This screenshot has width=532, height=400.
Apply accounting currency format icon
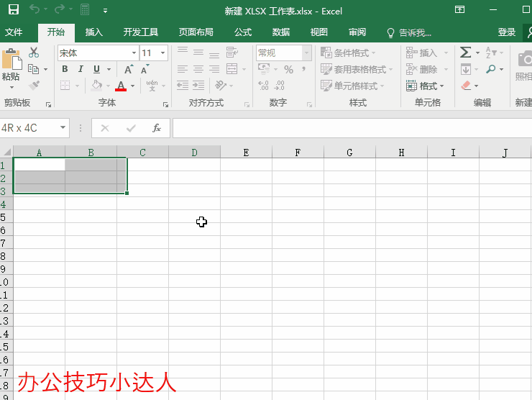pos(264,69)
